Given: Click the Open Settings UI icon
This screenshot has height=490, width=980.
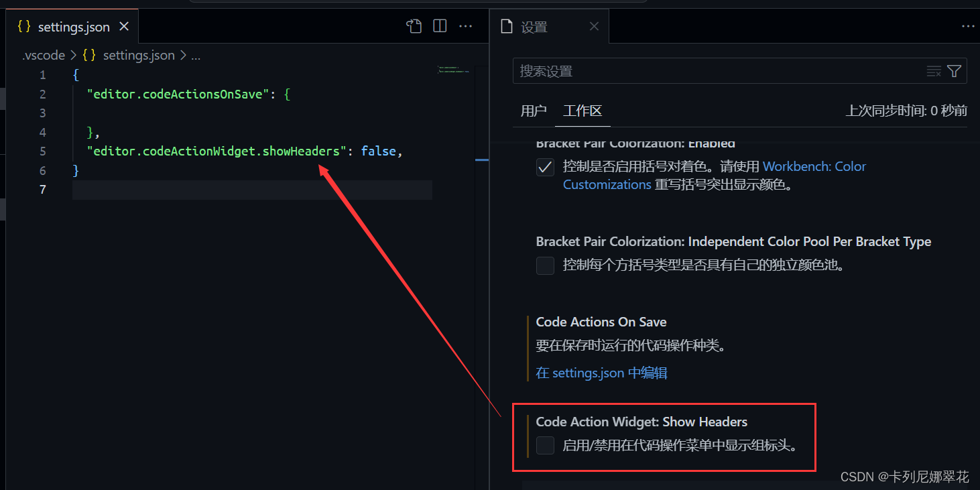Looking at the screenshot, I should (x=414, y=26).
